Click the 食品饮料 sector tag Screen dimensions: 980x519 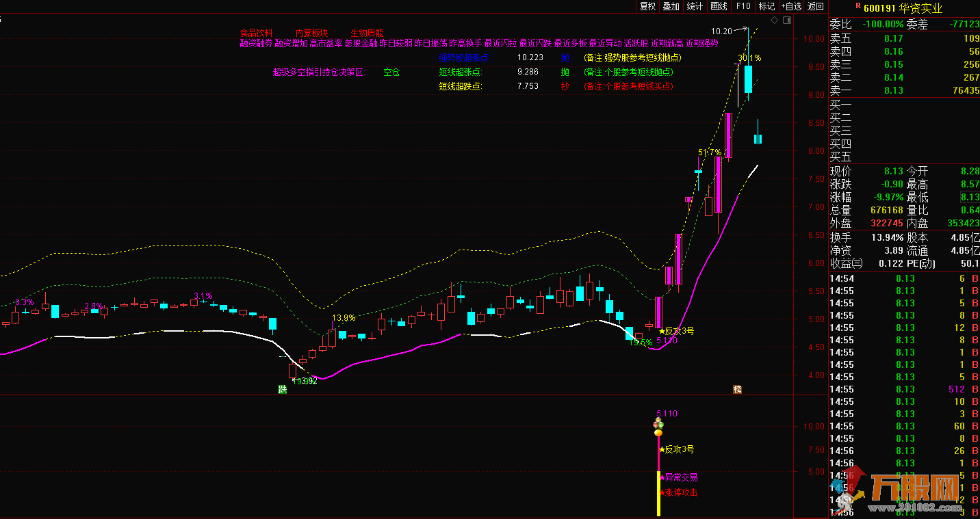click(x=256, y=33)
